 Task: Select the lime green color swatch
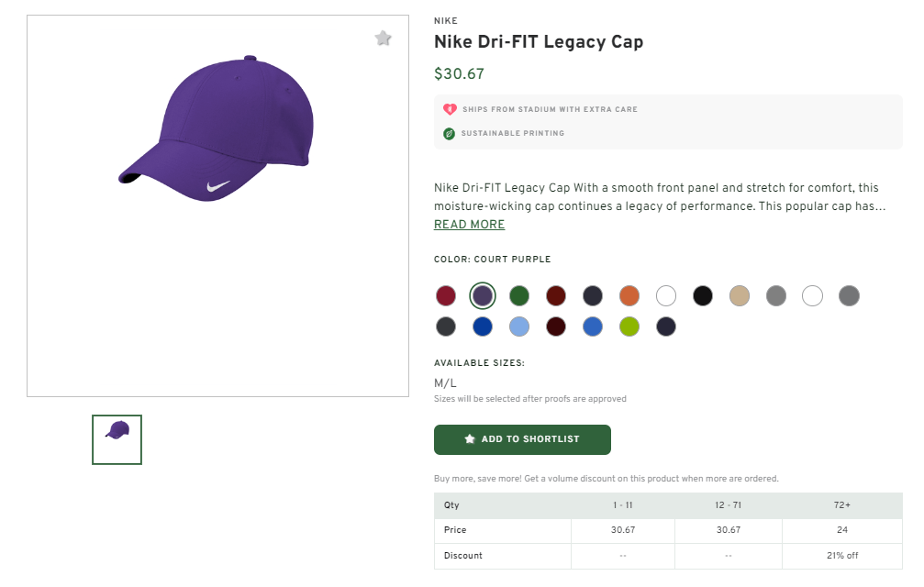(629, 326)
